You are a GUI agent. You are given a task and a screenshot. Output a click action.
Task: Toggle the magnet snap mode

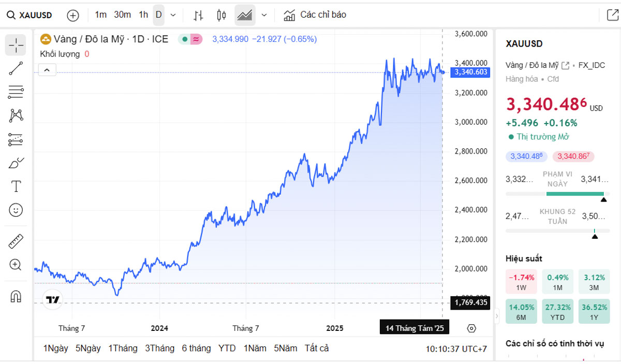point(16,296)
